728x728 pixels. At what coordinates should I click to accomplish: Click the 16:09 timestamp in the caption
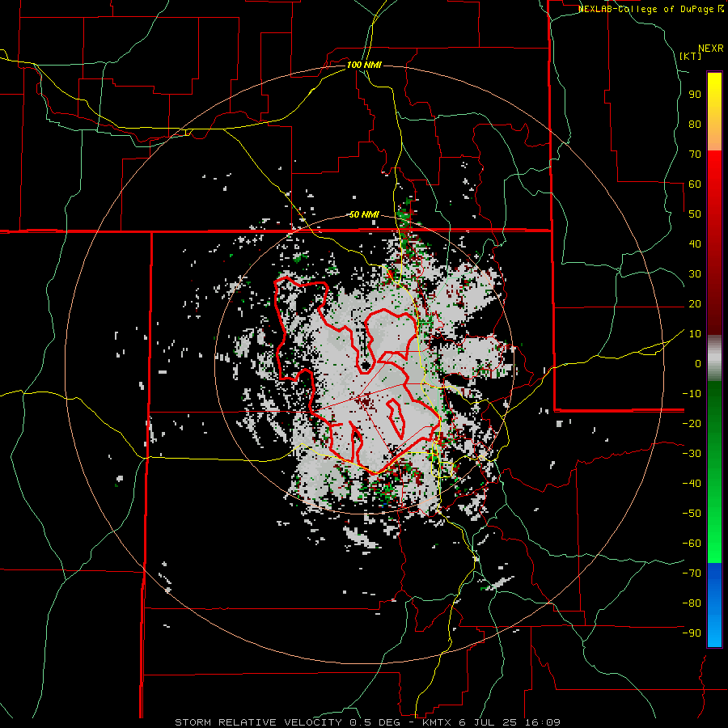(542, 722)
